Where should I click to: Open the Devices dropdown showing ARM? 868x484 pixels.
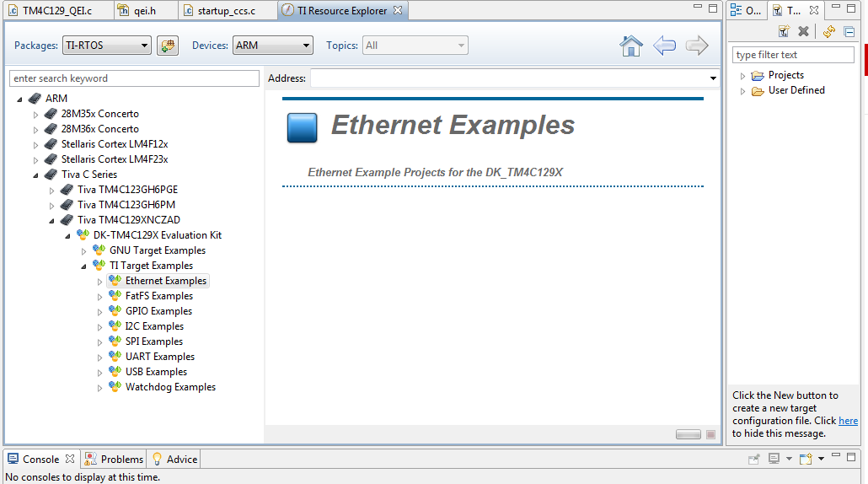click(x=273, y=46)
